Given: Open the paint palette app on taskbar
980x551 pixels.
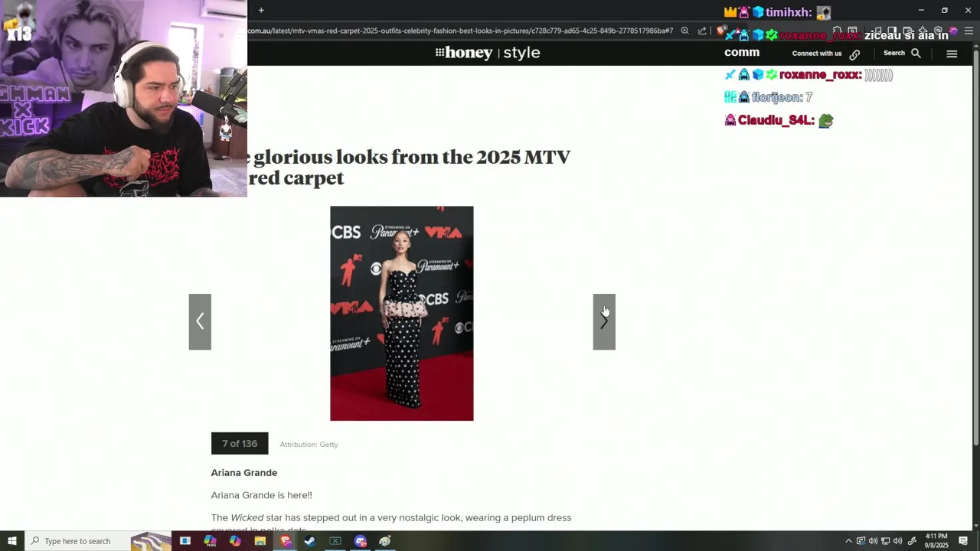Looking at the screenshot, I should coord(385,541).
